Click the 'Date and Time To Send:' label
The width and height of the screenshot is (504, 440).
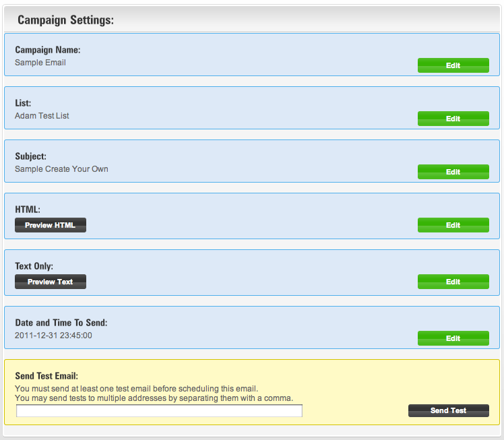pyautogui.click(x=61, y=322)
